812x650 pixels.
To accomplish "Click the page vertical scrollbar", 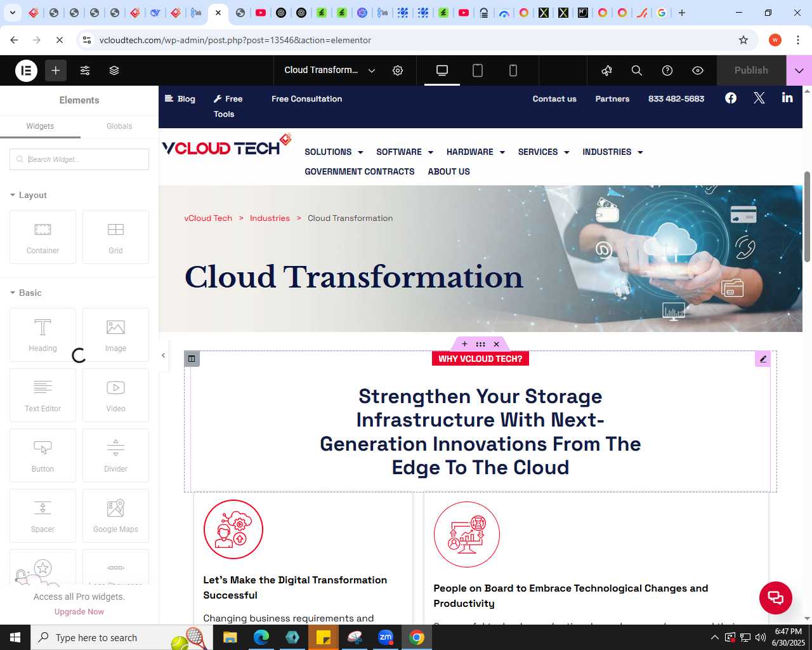I will [807, 216].
